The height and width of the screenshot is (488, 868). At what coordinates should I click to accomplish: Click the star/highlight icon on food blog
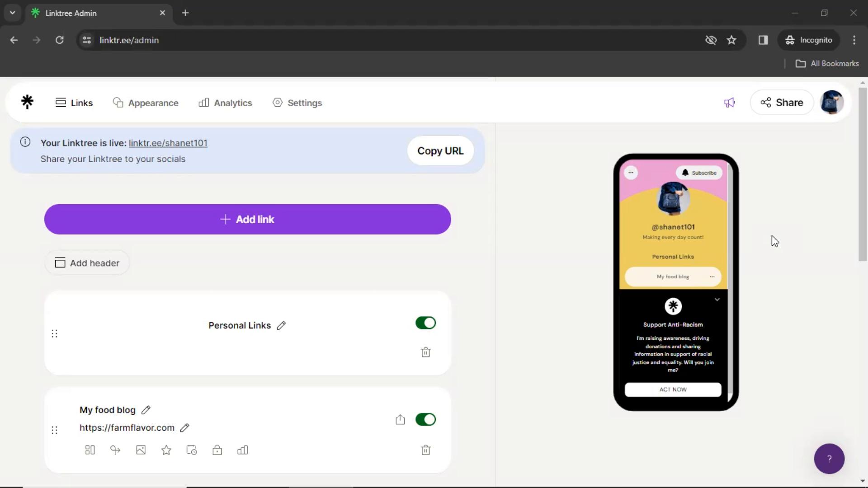[x=166, y=450]
